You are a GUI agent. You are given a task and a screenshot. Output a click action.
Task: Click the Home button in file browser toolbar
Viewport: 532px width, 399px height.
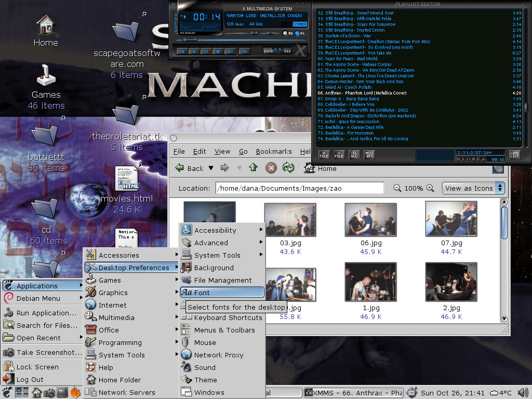point(320,168)
